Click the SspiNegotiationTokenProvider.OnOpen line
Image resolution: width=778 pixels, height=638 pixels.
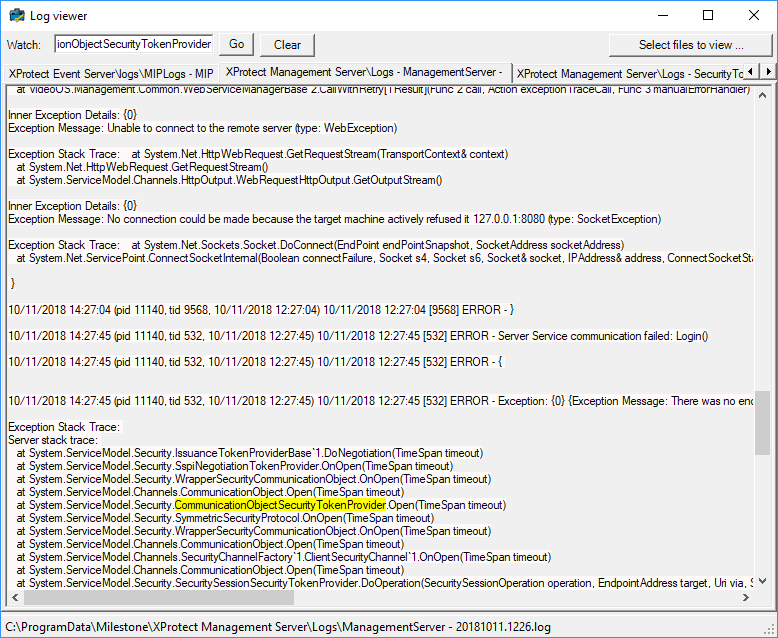click(x=235, y=466)
